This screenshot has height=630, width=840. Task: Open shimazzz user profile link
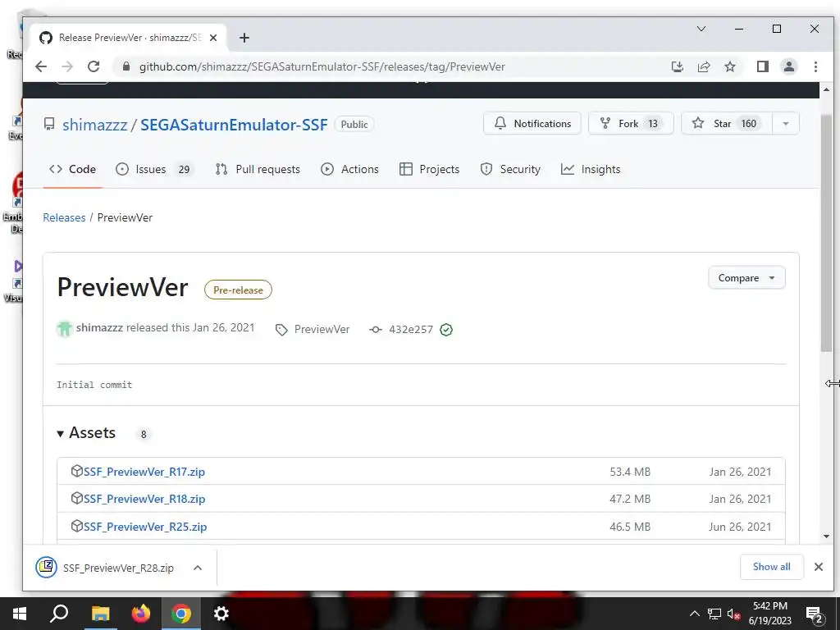click(95, 125)
